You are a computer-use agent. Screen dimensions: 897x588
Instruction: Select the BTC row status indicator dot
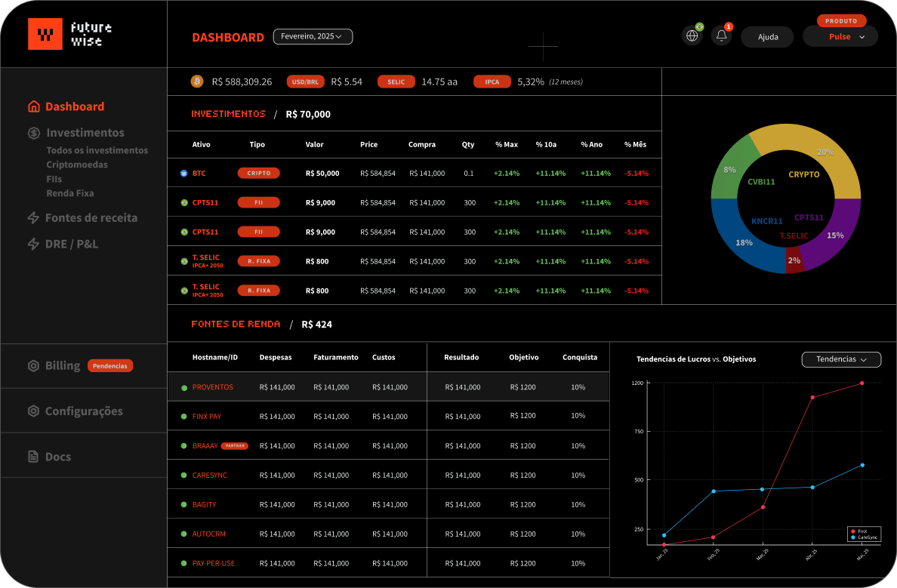[183, 172]
